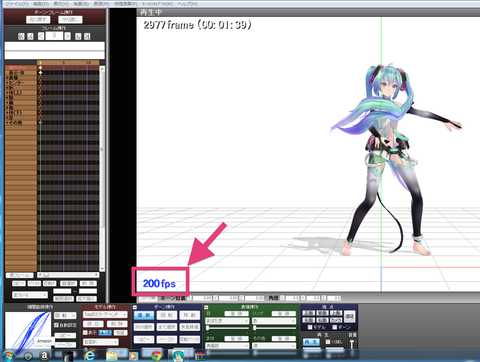Toggle the 自動設定 auto-setting checkbox
The height and width of the screenshot is (362, 480).
[56, 325]
